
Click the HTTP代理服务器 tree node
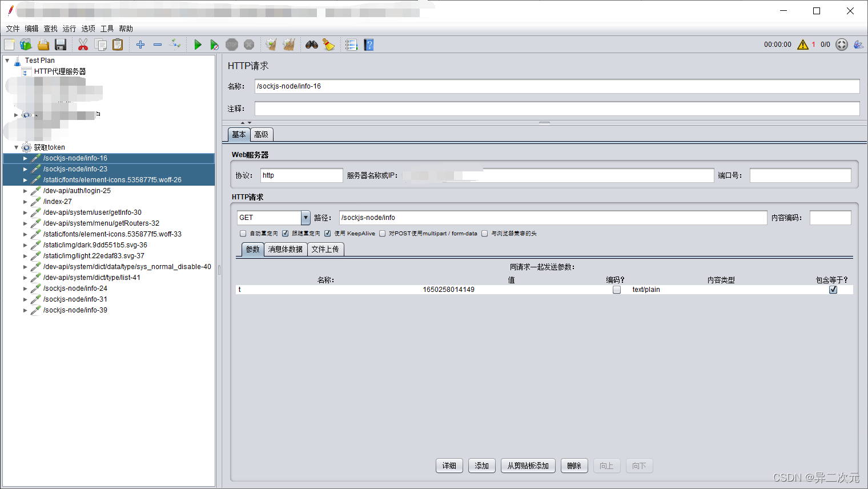(x=60, y=71)
